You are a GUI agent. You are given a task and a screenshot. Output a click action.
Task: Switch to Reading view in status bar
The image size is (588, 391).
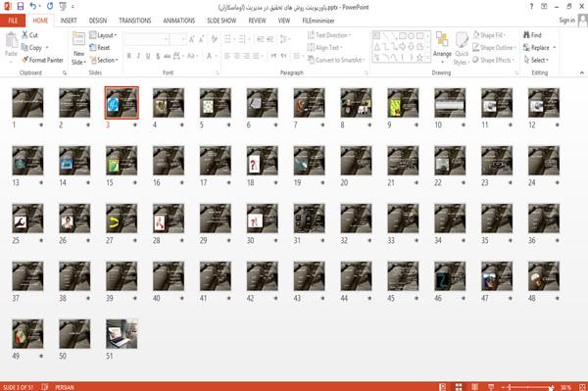coord(474,387)
